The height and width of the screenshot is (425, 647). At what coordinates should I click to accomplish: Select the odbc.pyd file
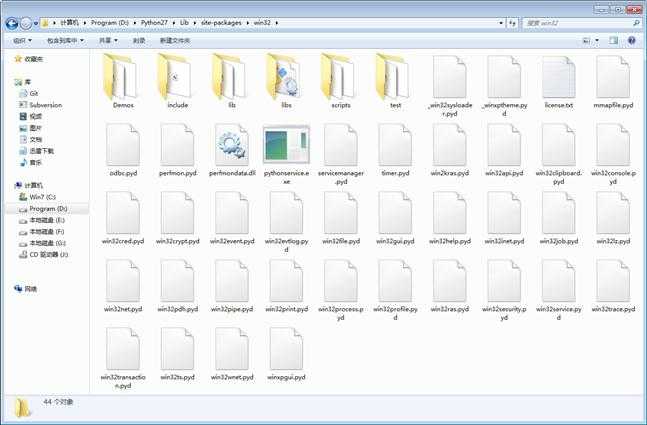coord(123,150)
